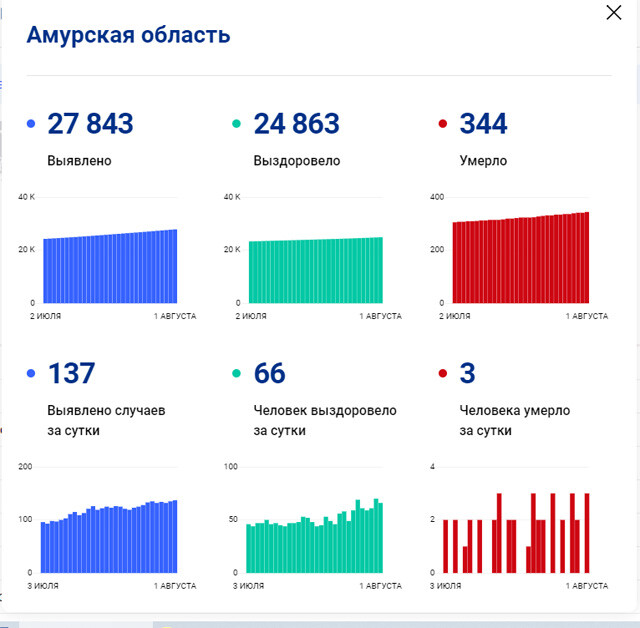
Task: Click the Выявлено label
Action: coord(79,161)
